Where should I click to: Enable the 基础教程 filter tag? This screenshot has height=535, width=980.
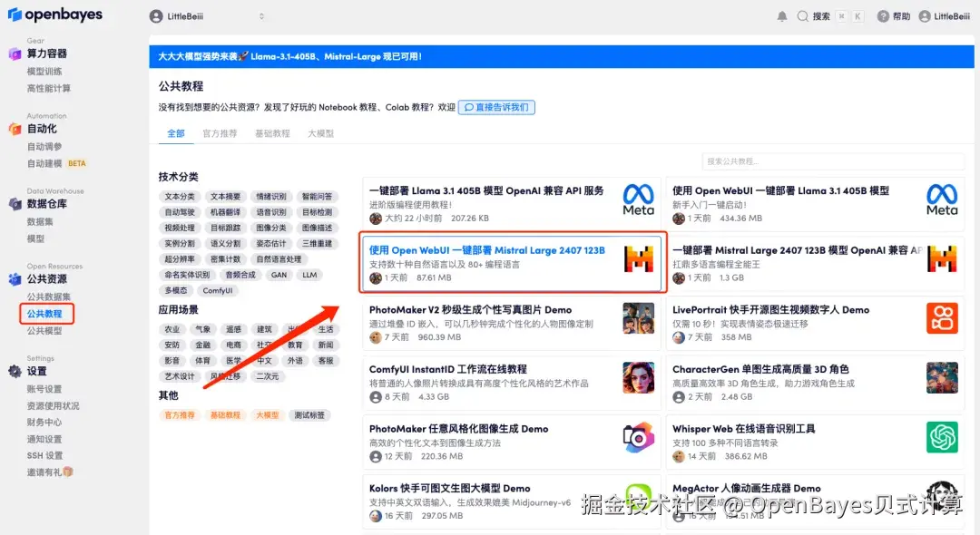point(225,414)
